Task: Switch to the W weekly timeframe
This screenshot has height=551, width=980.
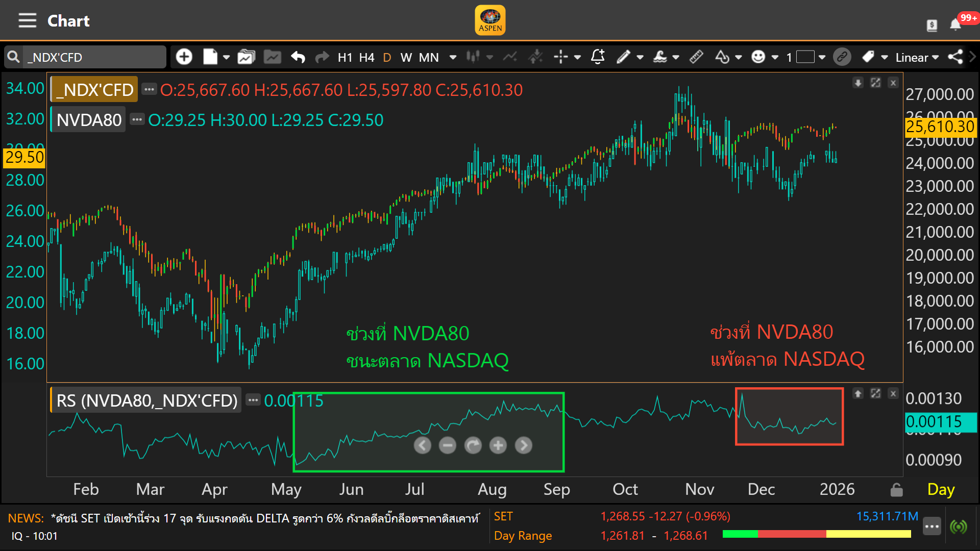Action: (x=406, y=57)
